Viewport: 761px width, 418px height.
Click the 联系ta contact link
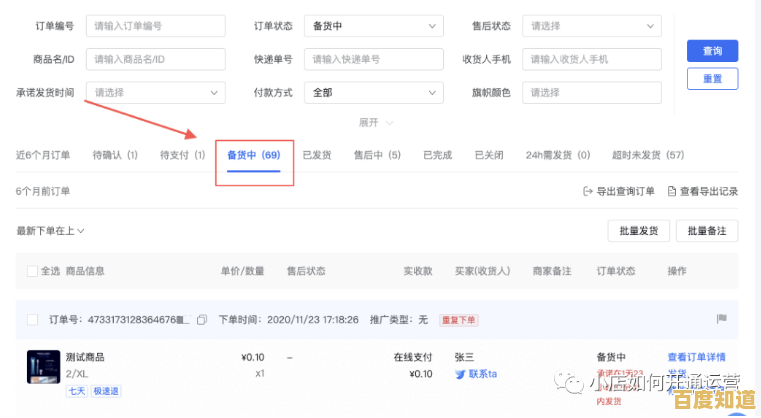482,374
